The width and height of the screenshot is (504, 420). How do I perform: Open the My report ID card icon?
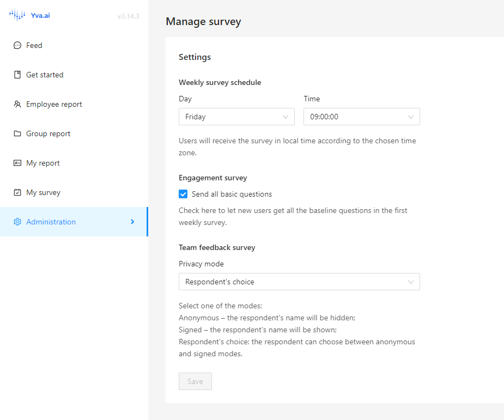click(17, 163)
